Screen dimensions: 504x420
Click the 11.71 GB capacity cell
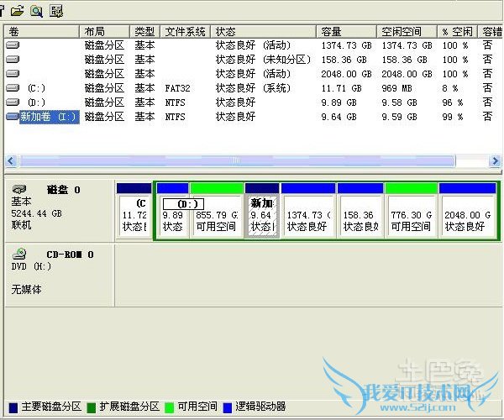[342, 88]
